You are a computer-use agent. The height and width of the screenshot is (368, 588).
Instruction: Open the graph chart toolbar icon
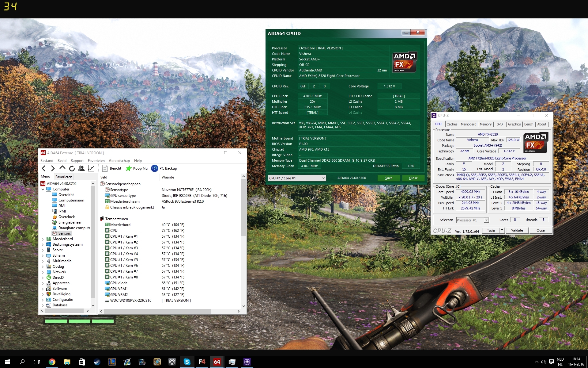91,168
